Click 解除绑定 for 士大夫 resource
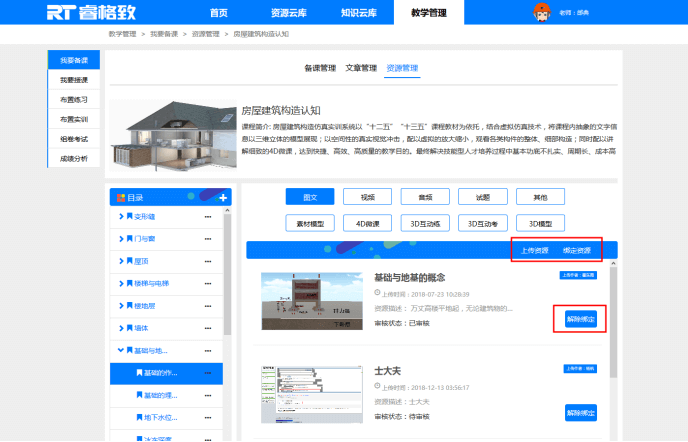The image size is (688, 442). pos(581,412)
